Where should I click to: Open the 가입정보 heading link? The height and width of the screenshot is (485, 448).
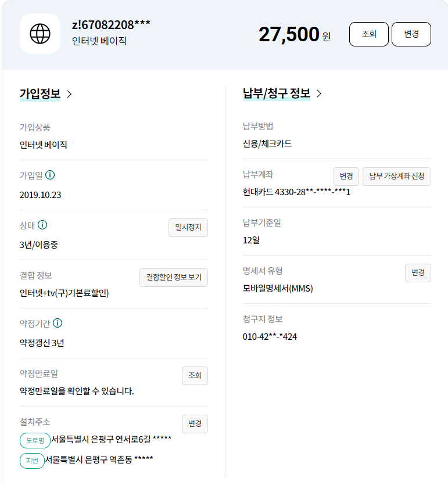[x=40, y=94]
